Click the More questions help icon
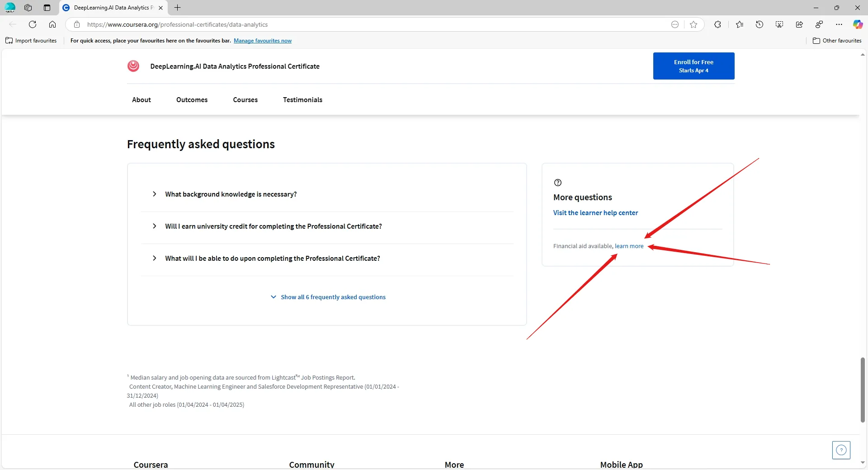Viewport: 868px width, 470px height. (558, 183)
